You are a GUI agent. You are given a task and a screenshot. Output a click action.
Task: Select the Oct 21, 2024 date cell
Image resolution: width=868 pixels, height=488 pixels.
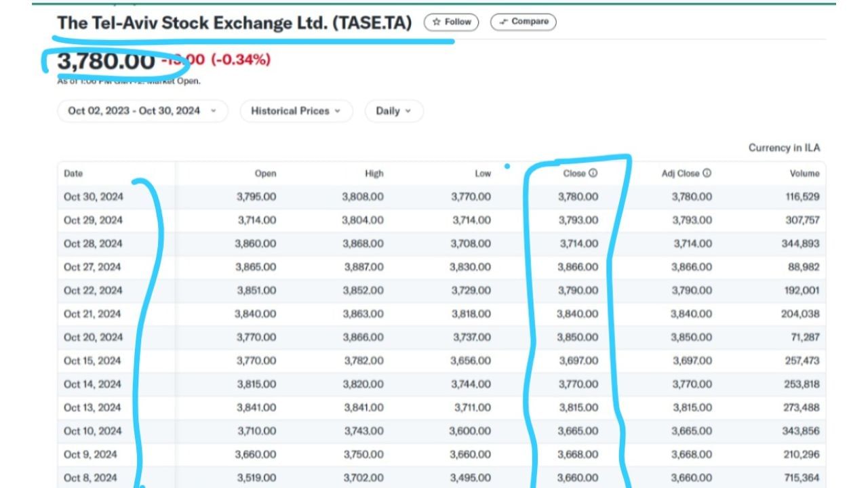tap(93, 314)
